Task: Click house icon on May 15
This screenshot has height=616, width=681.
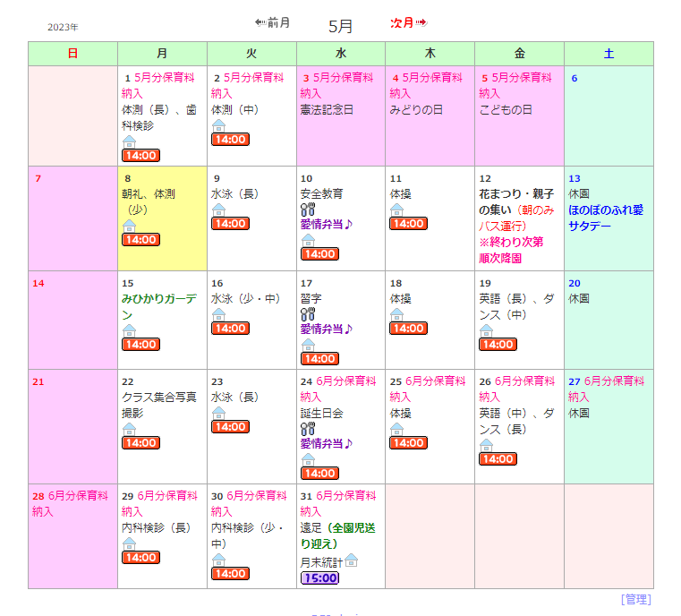Action: tap(130, 330)
